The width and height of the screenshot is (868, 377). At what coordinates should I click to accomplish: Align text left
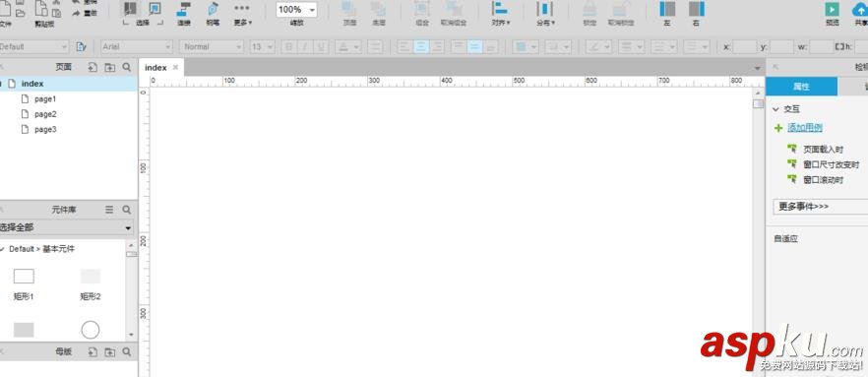404,47
